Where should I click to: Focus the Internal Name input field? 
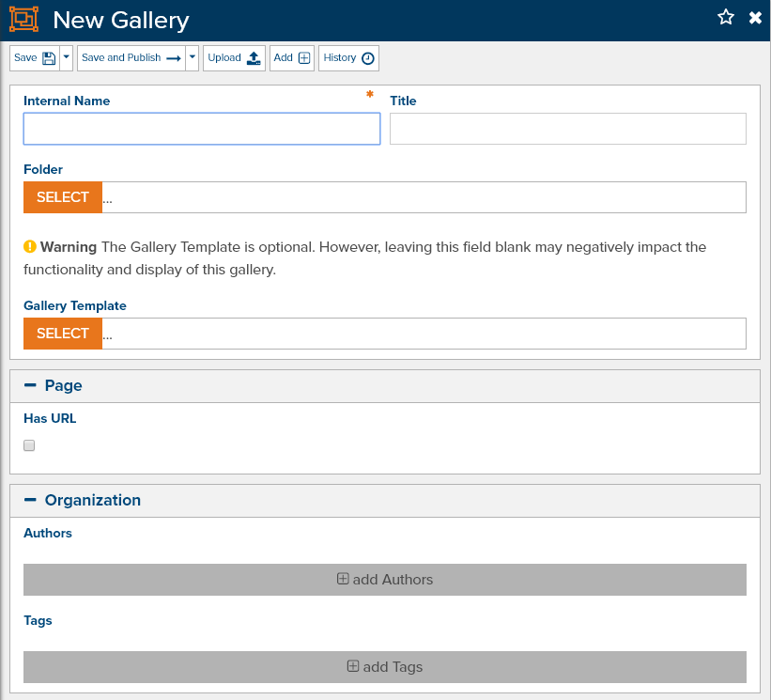pyautogui.click(x=202, y=129)
